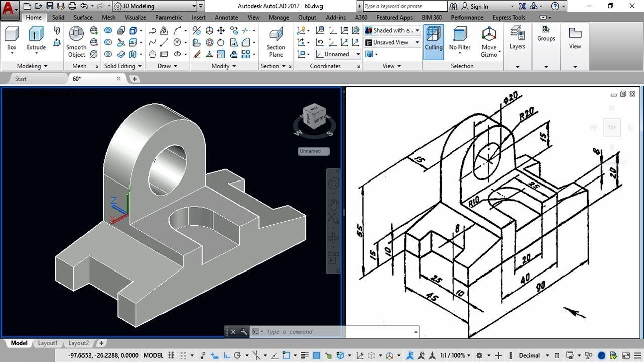
Task: Open the Unsaved View dropdown
Action: coord(392,42)
